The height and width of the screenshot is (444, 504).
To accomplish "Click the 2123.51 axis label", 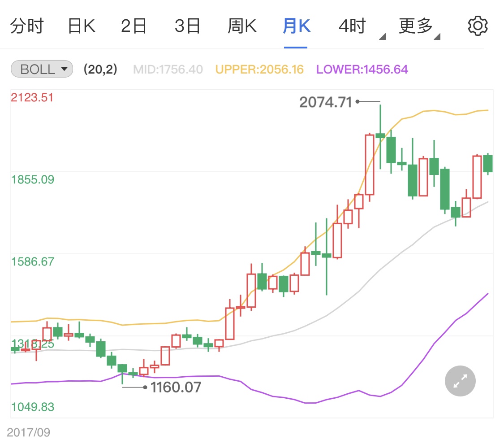I will point(32,97).
